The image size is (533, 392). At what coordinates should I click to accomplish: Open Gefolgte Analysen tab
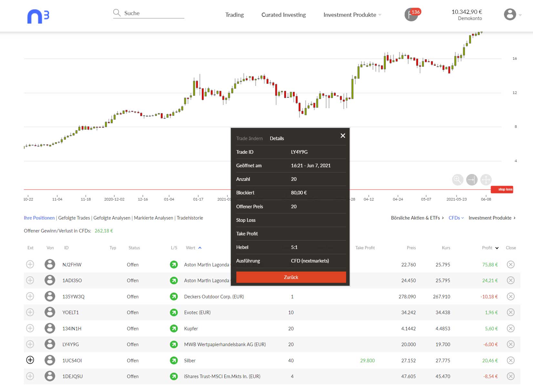coord(112,218)
